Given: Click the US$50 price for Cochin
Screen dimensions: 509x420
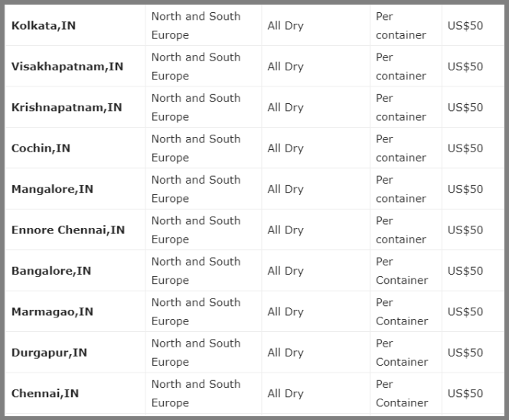Looking at the screenshot, I should pyautogui.click(x=465, y=148).
